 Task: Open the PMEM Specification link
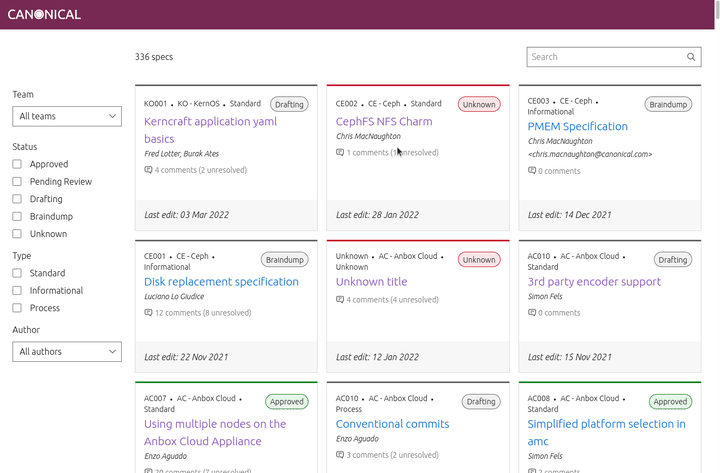click(x=577, y=126)
